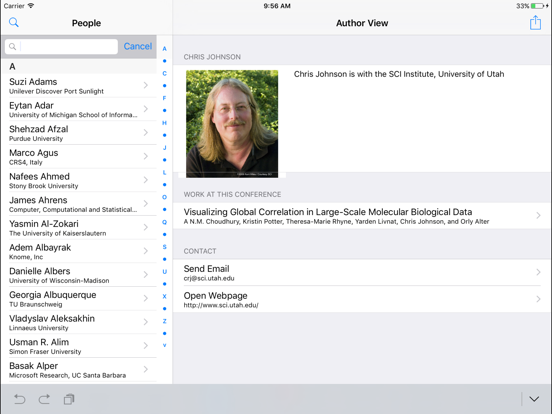The height and width of the screenshot is (414, 552).
Task: Click the section header letter A
Action: pos(12,66)
